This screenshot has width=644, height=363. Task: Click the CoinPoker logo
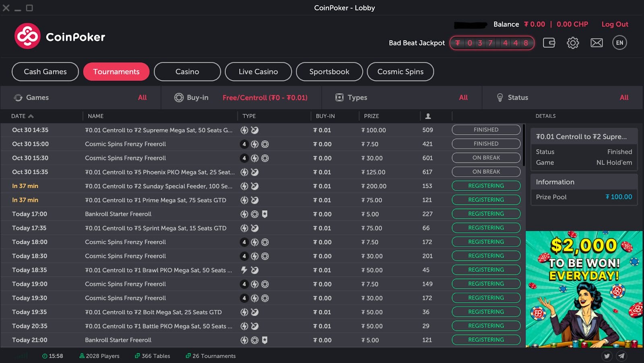click(60, 36)
